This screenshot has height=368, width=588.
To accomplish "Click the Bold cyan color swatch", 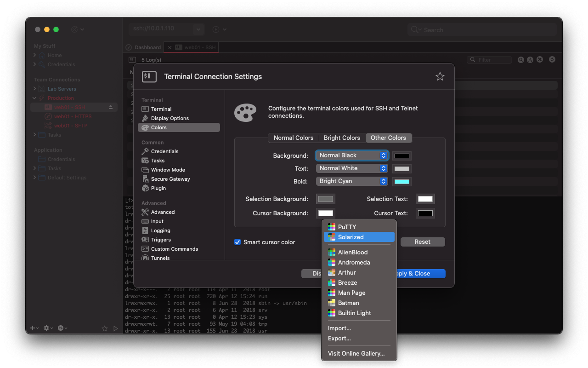I will click(x=402, y=182).
